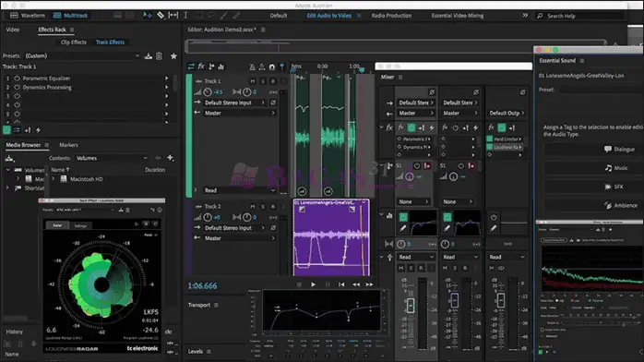This screenshot has width=644, height=362.
Task: Mute Track 2
Action: [253, 207]
